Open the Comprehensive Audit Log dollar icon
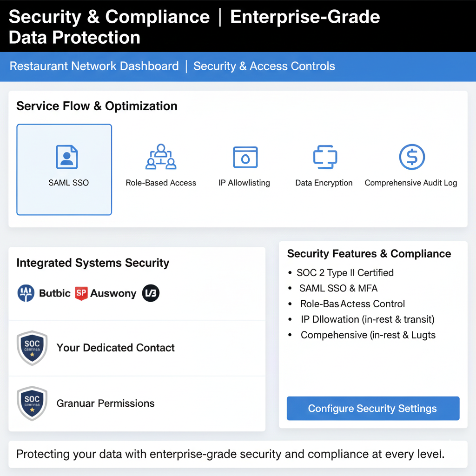Image resolution: width=476 pixels, height=476 pixels. pyautogui.click(x=412, y=157)
